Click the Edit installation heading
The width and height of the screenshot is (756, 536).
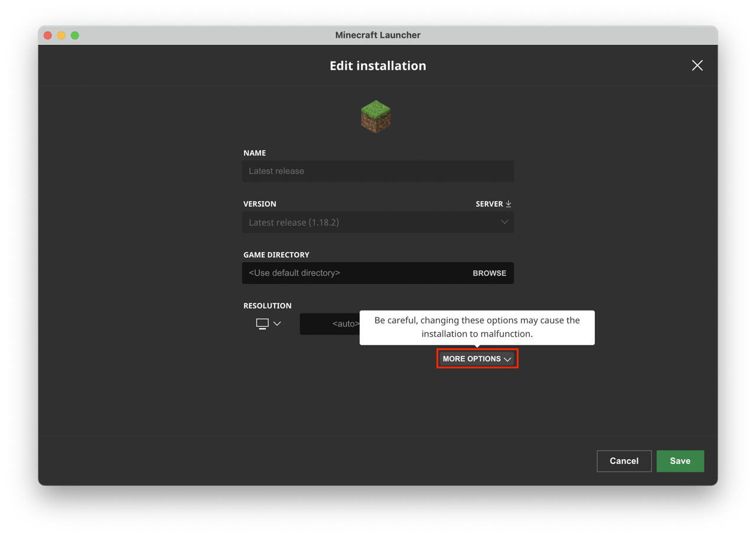click(378, 66)
